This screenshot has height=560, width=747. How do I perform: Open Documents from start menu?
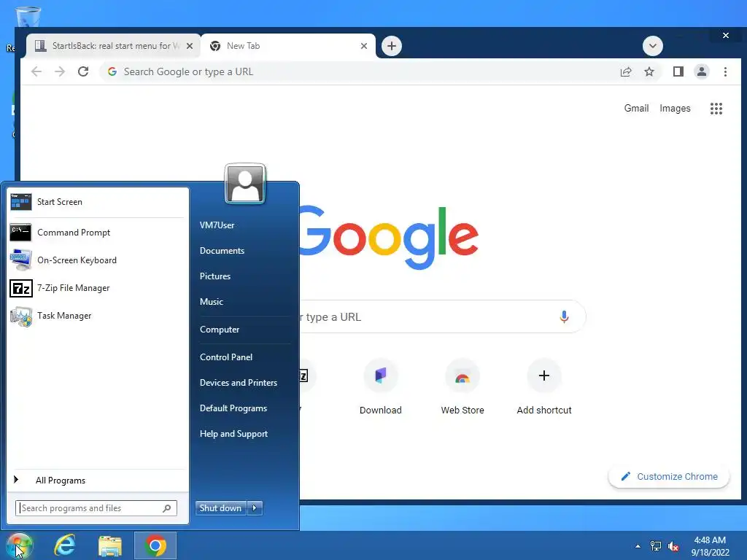point(222,251)
